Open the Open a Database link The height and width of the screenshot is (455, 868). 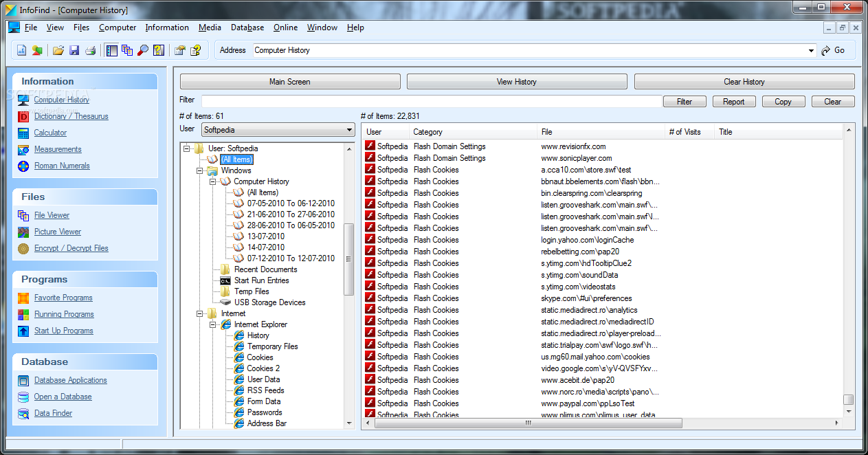(63, 397)
